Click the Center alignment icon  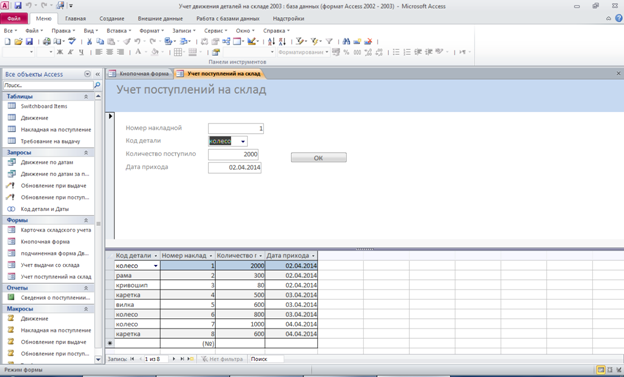(109, 52)
